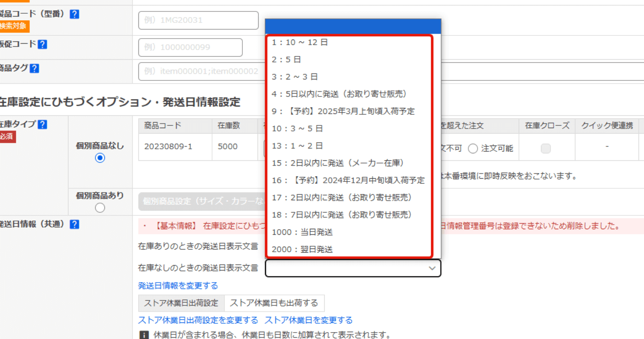The image size is (644, 339).
Task: Click 在庫数 value 5000
Action: [228, 147]
